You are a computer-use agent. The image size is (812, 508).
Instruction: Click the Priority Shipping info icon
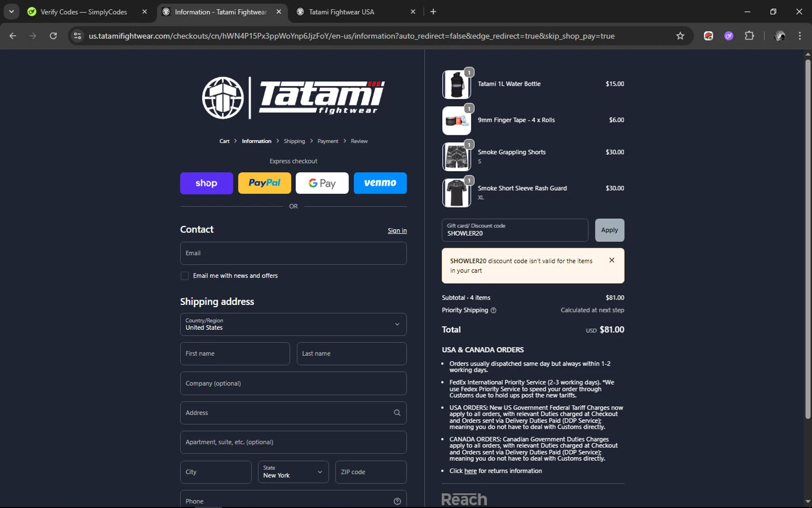point(493,310)
